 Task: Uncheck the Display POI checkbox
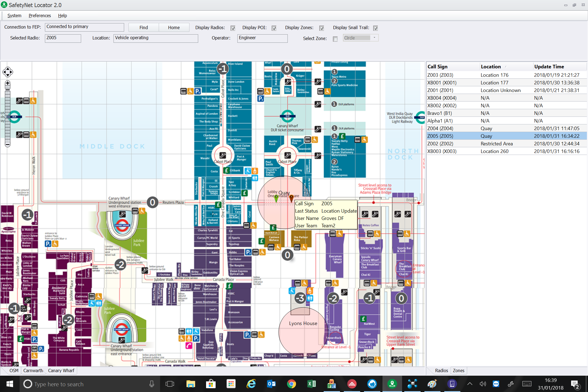pos(274,28)
